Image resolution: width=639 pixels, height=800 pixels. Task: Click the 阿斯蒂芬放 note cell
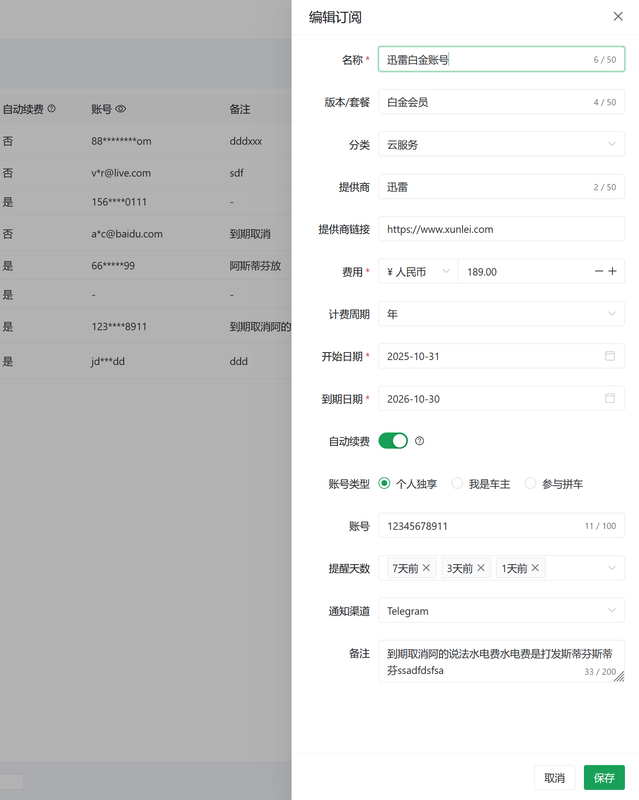coord(255,265)
